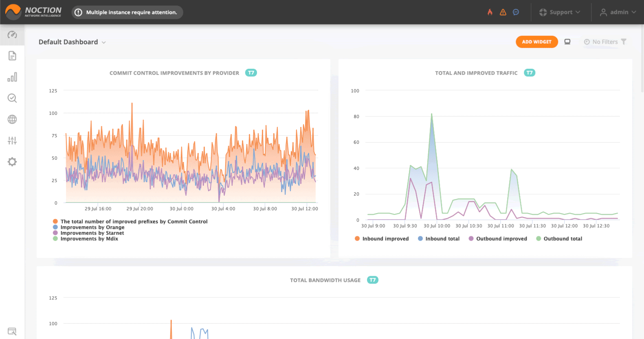Click the 30 Jul 4:00 axis label

click(x=223, y=209)
